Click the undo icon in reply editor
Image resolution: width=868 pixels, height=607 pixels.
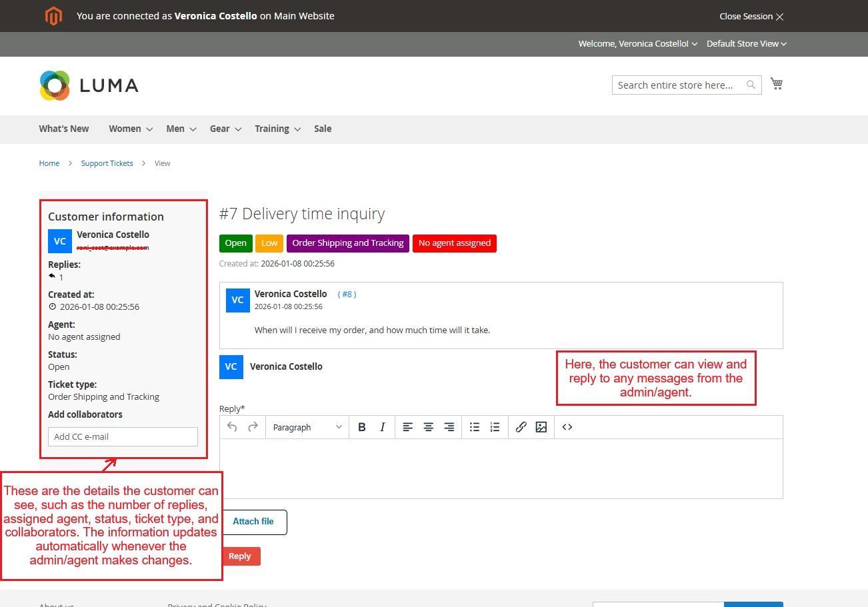point(232,427)
